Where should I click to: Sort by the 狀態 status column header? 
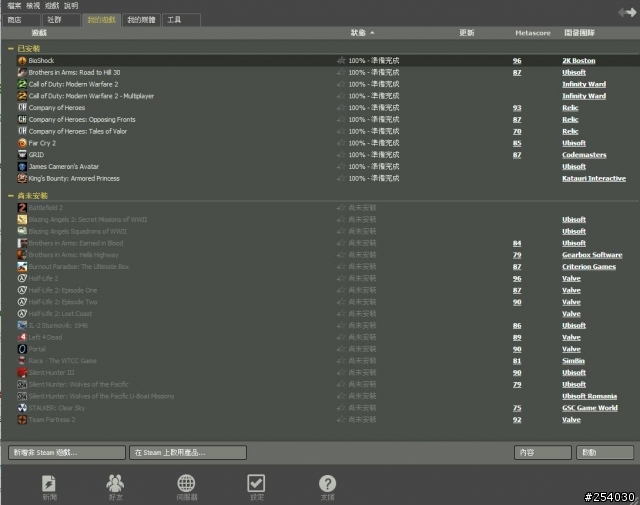pyautogui.click(x=362, y=33)
